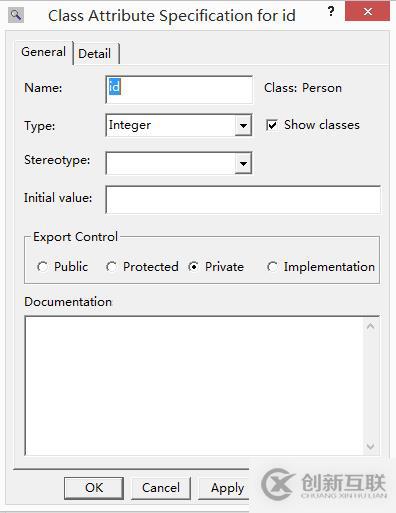The image size is (396, 513).
Task: Select the Public export control option
Action: click(x=42, y=267)
